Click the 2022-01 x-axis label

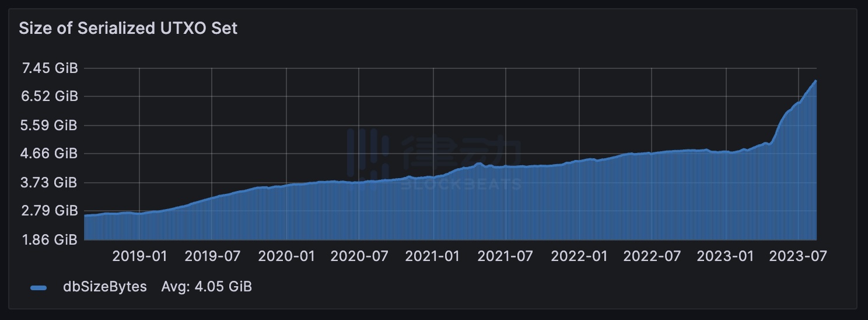click(579, 256)
